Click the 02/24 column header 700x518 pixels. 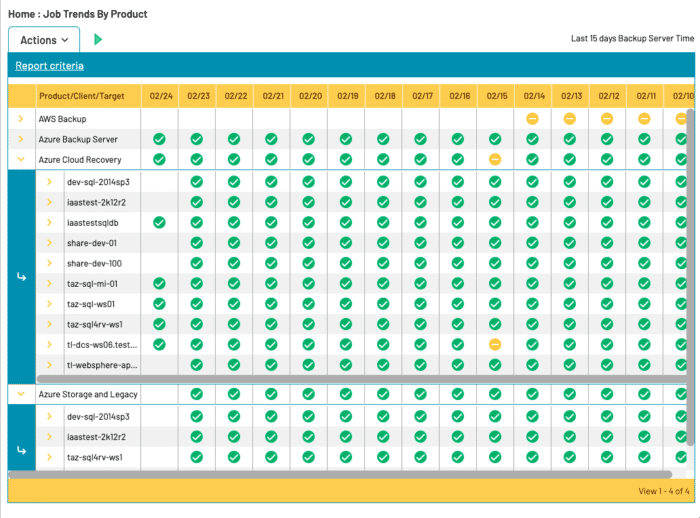click(x=161, y=96)
